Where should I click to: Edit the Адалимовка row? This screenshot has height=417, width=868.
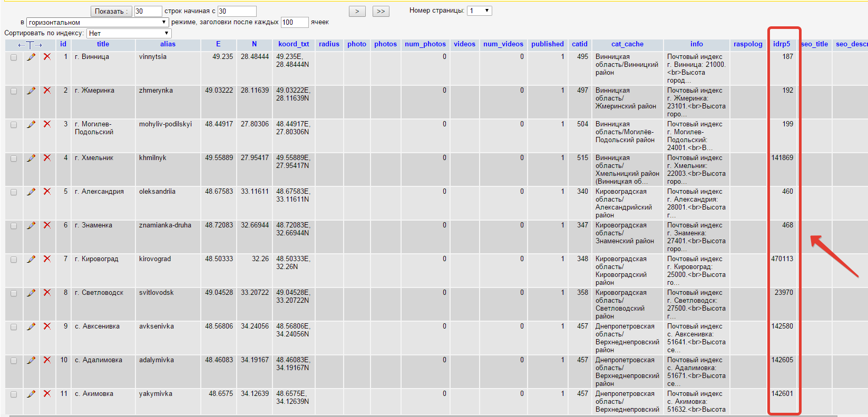click(x=31, y=360)
